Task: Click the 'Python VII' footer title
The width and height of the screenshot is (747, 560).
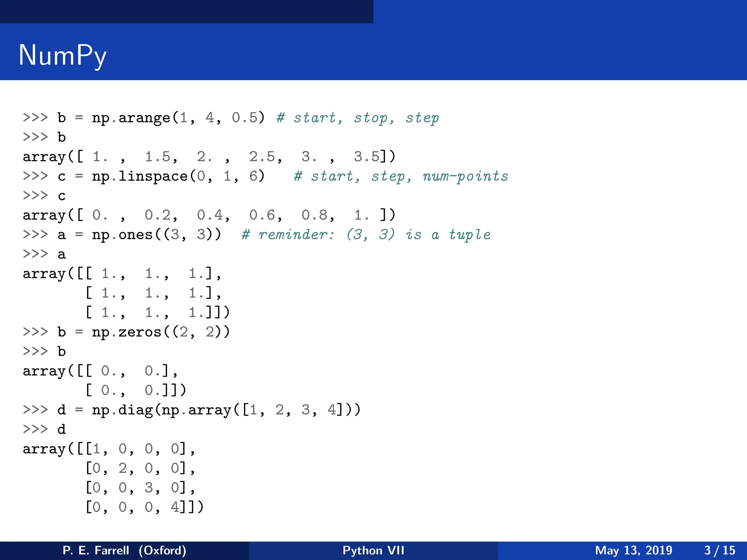Action: (x=373, y=551)
